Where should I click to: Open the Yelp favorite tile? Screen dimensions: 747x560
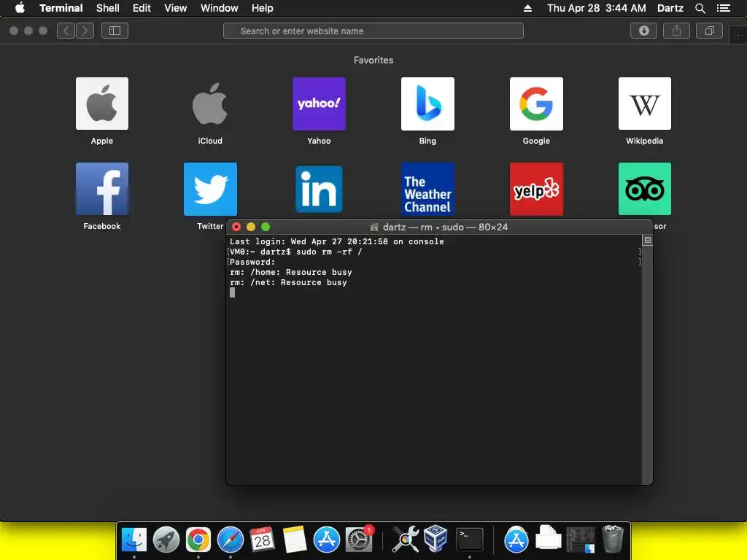pyautogui.click(x=536, y=189)
